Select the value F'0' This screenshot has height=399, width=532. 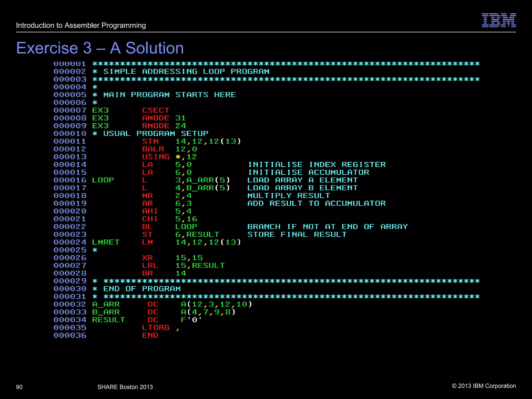coord(191,320)
